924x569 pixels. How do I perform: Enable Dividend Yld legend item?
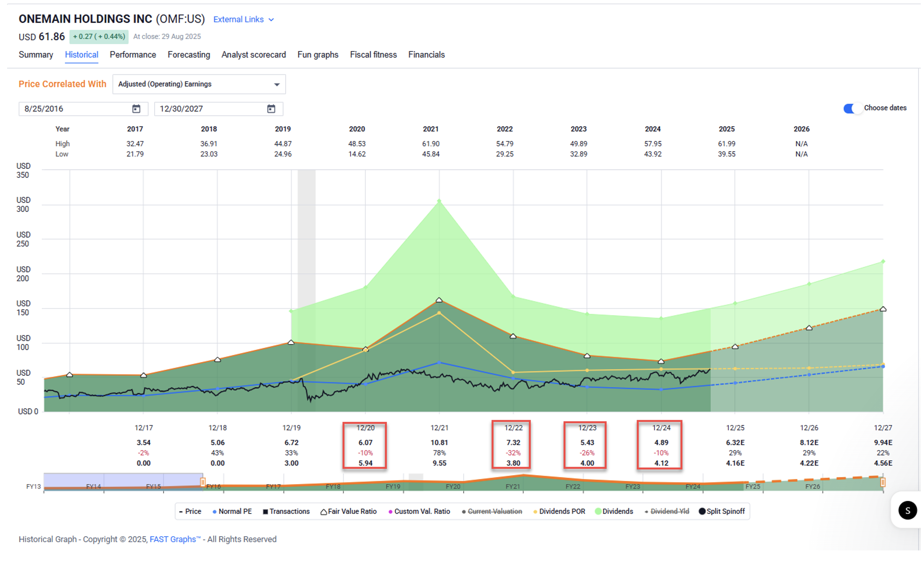pos(667,511)
